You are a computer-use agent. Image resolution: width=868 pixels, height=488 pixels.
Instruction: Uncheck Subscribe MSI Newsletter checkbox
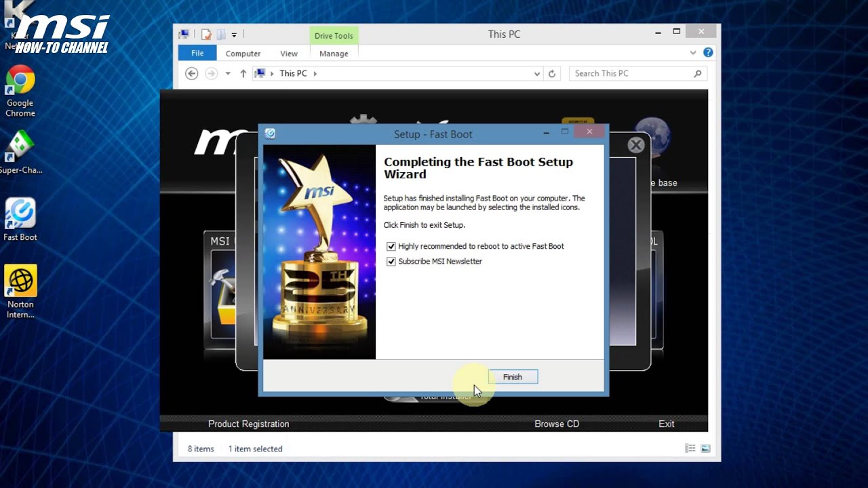391,262
